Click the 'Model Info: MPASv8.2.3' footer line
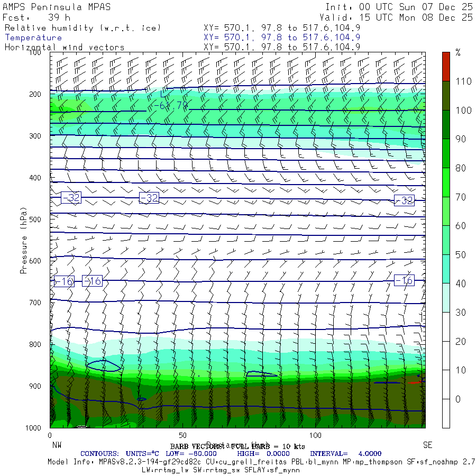Viewport: 476px width, 476px height. pos(262,462)
